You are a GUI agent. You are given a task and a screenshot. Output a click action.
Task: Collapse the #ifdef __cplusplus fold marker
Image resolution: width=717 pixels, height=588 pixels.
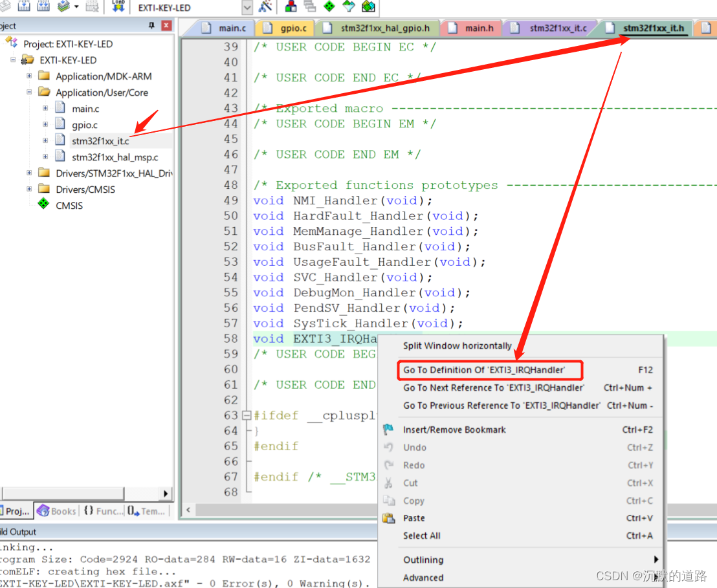pos(247,415)
